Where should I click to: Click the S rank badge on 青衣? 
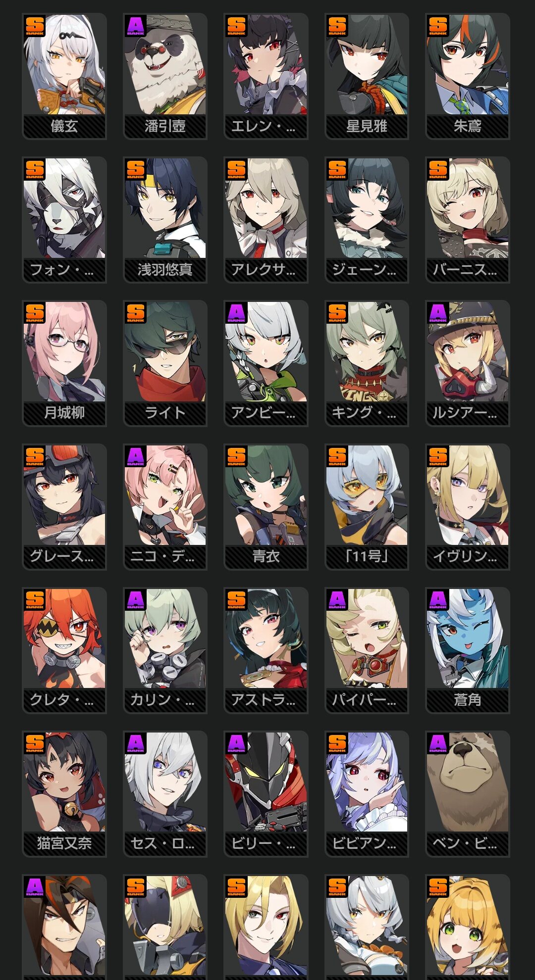pyautogui.click(x=236, y=457)
